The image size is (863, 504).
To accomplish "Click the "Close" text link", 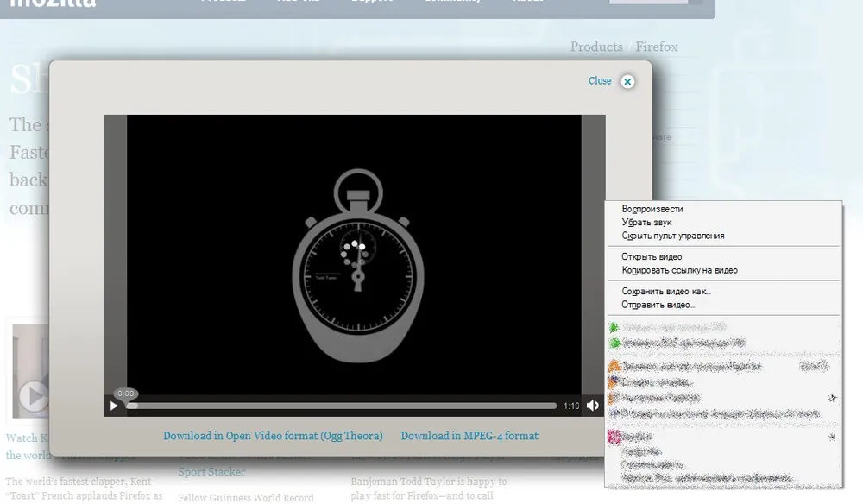I will pos(599,80).
